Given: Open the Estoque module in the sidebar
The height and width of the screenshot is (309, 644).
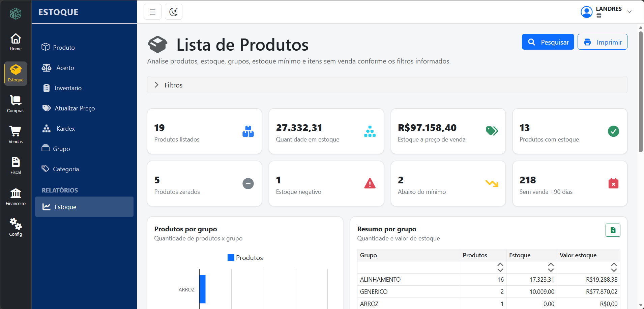Looking at the screenshot, I should tap(16, 73).
